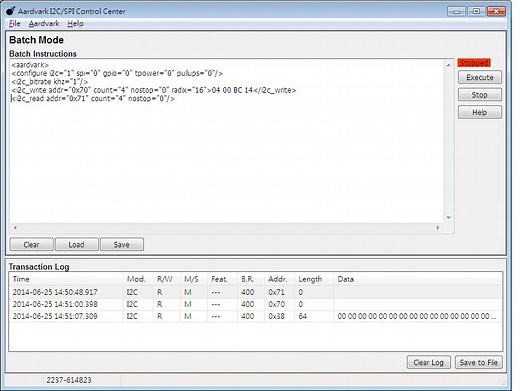520x391 pixels.
Task: Select log entry 2014-06-25 14:51:00.398
Action: 256,304
